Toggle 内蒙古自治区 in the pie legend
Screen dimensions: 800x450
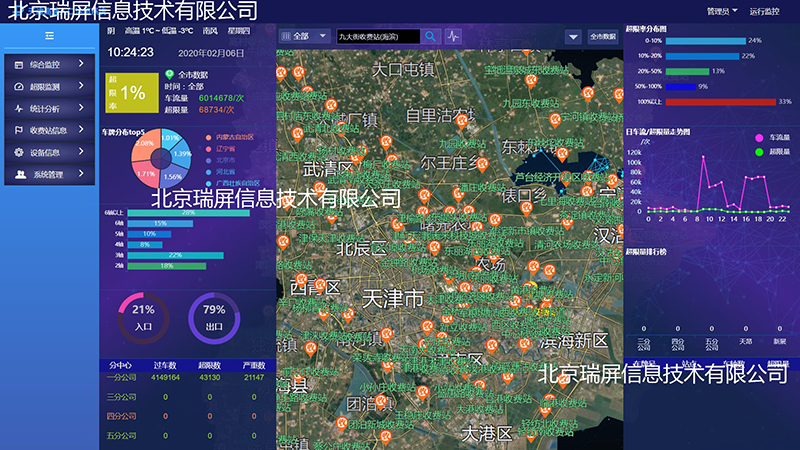[x=230, y=137]
